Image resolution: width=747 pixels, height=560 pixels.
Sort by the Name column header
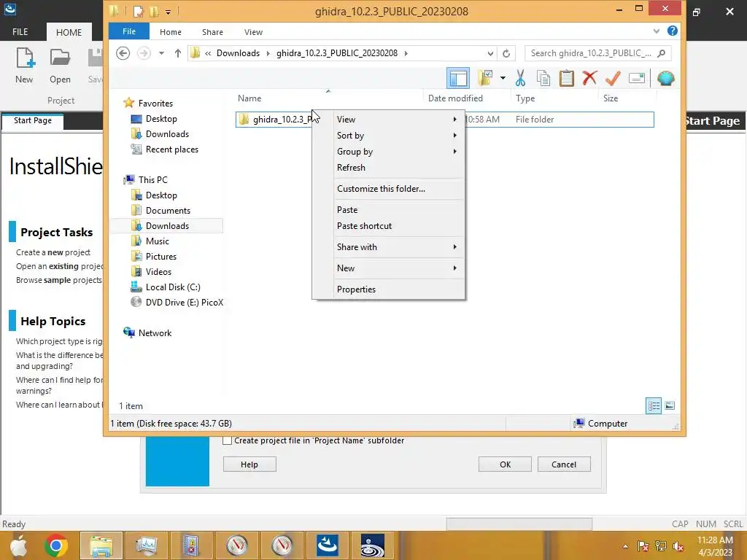tap(329, 98)
